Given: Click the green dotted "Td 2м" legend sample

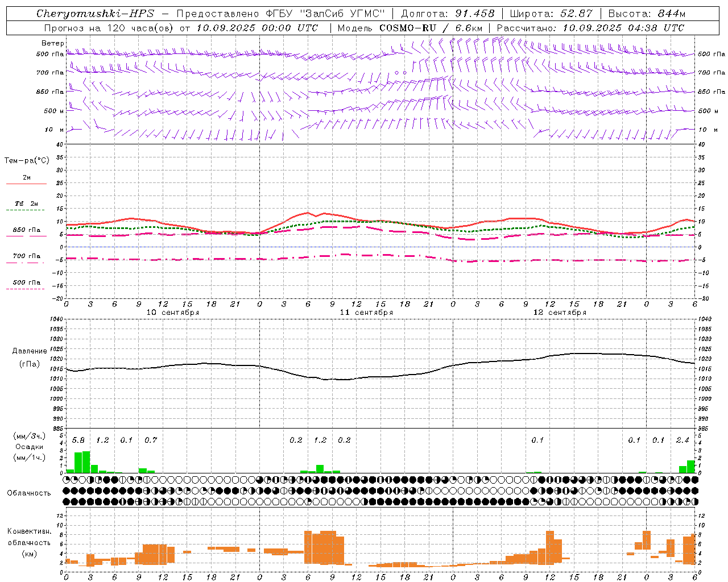Looking at the screenshot, I should (26, 210).
